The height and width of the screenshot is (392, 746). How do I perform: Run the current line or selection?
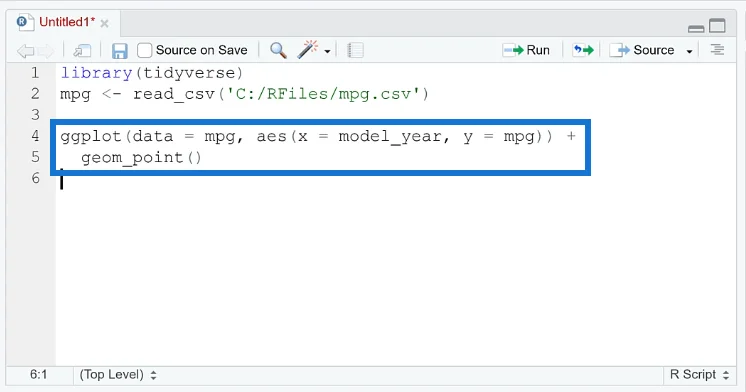point(526,50)
